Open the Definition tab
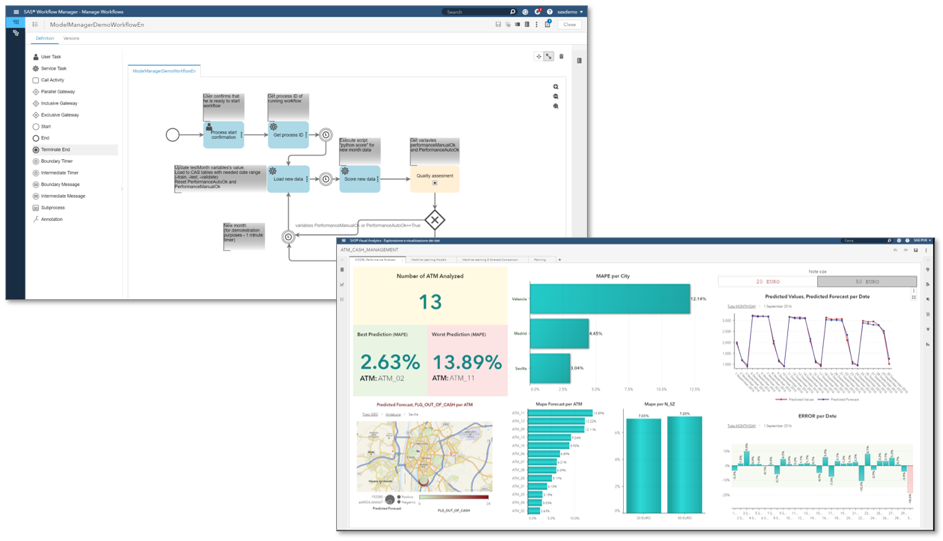Viewport: 943px width, 541px height. [x=45, y=39]
